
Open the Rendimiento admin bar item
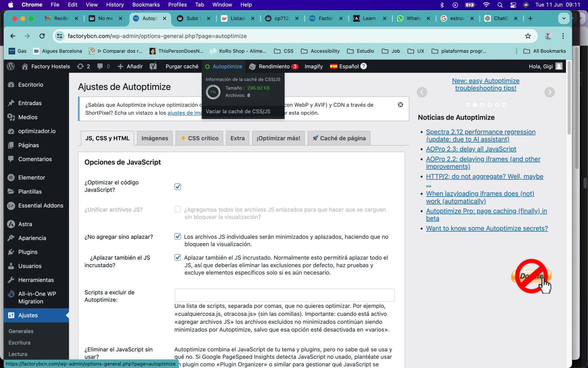pyautogui.click(x=274, y=66)
